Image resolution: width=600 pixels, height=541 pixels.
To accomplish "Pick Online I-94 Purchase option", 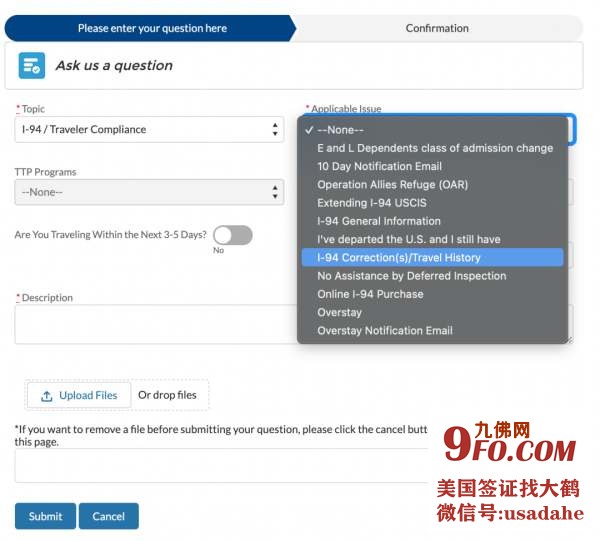I will click(x=370, y=294).
